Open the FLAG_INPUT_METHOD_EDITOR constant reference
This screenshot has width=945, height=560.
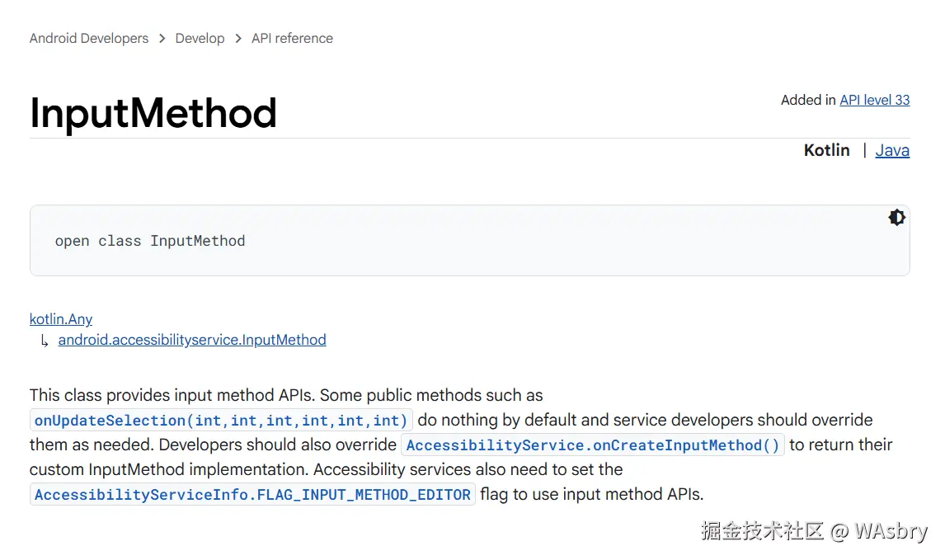[252, 495]
